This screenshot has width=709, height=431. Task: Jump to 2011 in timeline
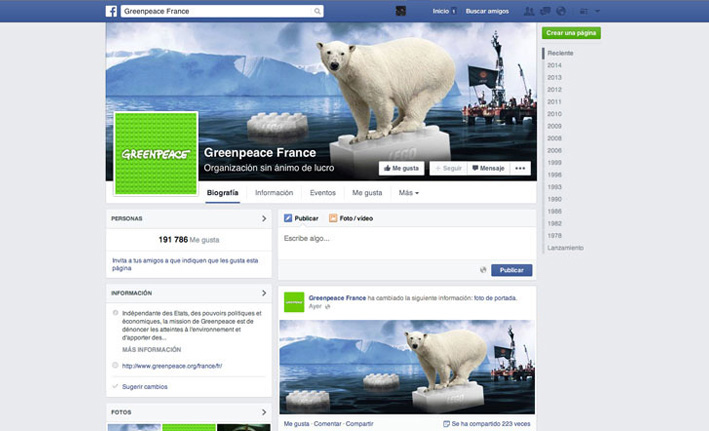click(x=554, y=102)
